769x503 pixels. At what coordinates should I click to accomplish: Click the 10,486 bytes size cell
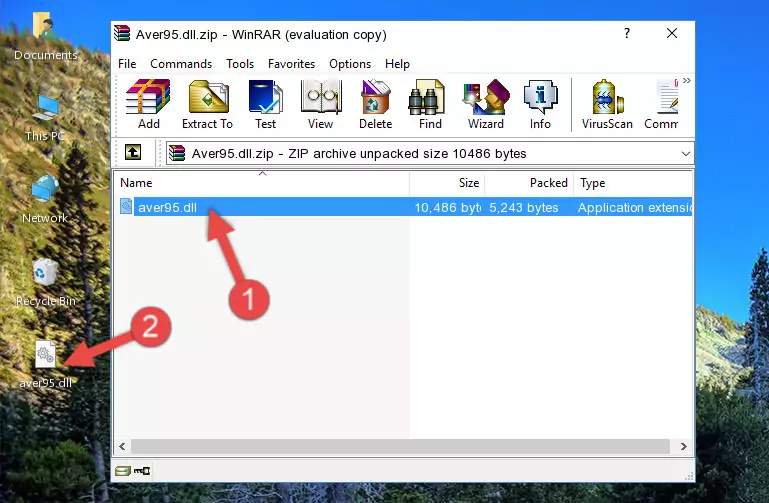coord(447,207)
